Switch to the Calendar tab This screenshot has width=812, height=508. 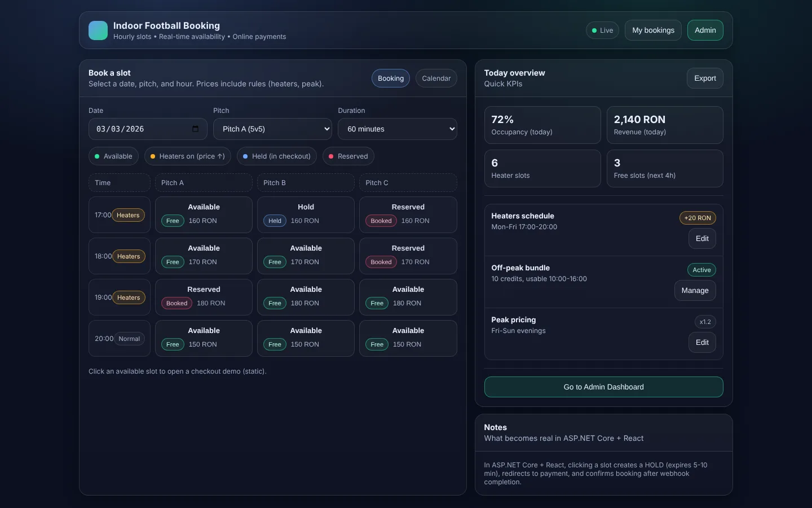pyautogui.click(x=436, y=78)
